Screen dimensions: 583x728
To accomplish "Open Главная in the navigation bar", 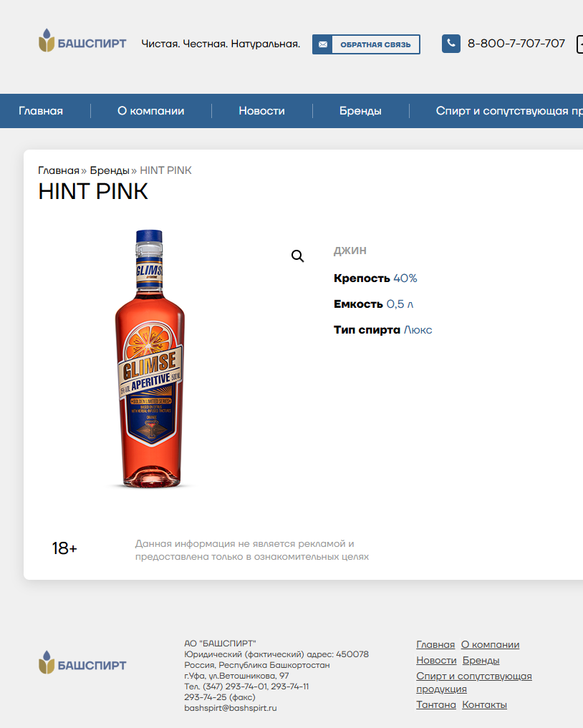I will point(41,111).
